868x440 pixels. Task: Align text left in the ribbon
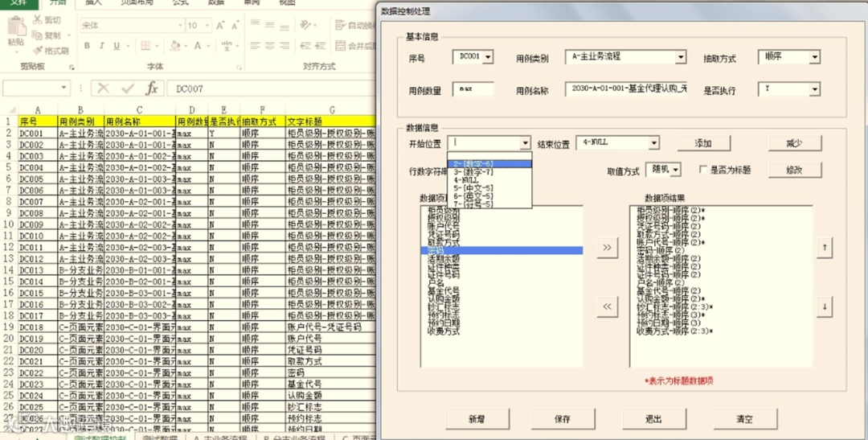coord(255,46)
